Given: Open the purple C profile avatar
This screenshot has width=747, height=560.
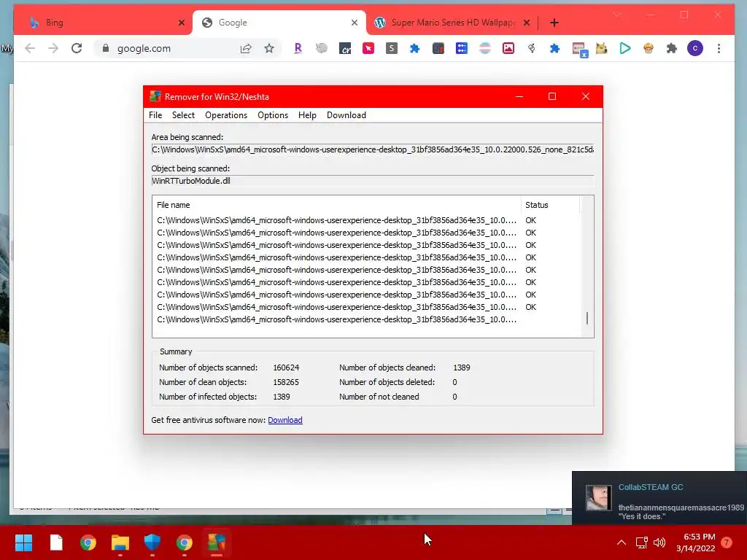Looking at the screenshot, I should [695, 48].
